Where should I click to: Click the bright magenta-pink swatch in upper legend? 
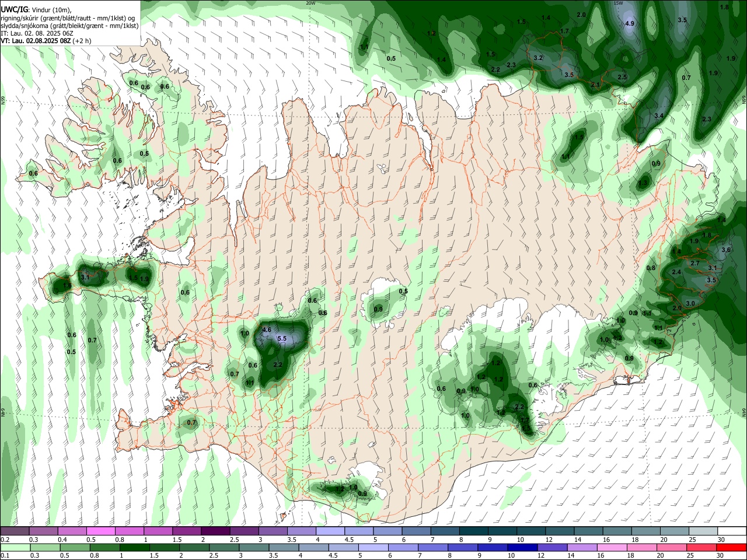(100, 531)
